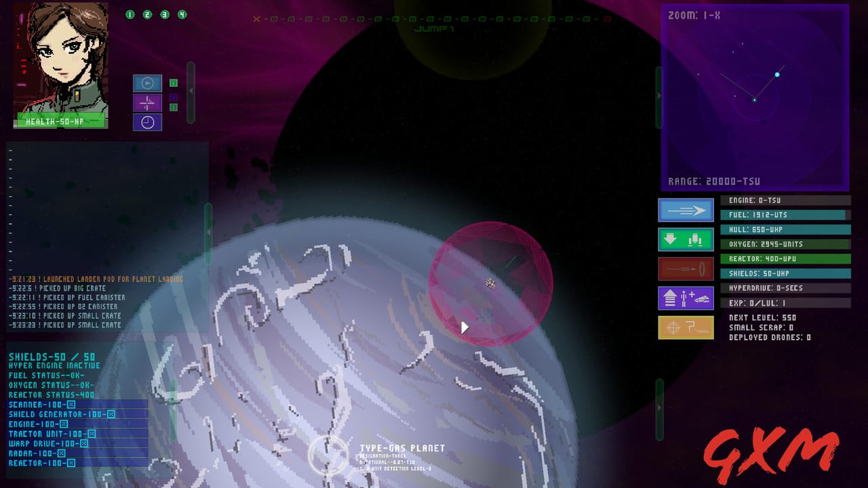Toggle the green slot marked 1

[174, 83]
